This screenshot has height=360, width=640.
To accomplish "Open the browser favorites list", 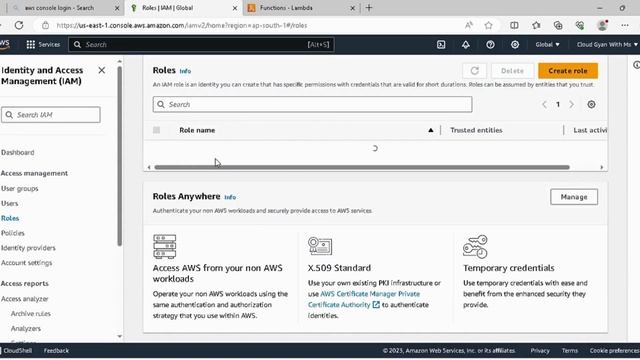I will pyautogui.click(x=536, y=25).
